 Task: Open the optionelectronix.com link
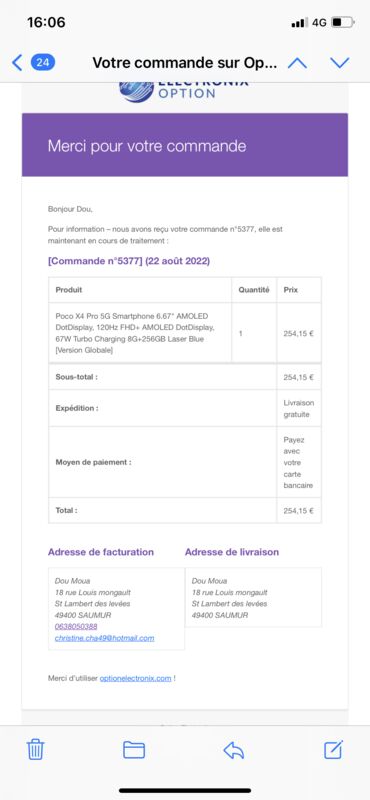point(135,678)
